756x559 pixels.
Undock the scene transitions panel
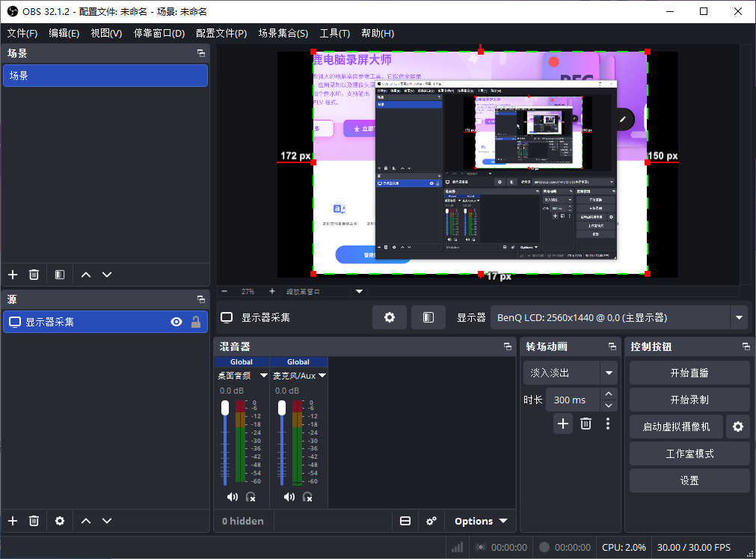coord(612,346)
